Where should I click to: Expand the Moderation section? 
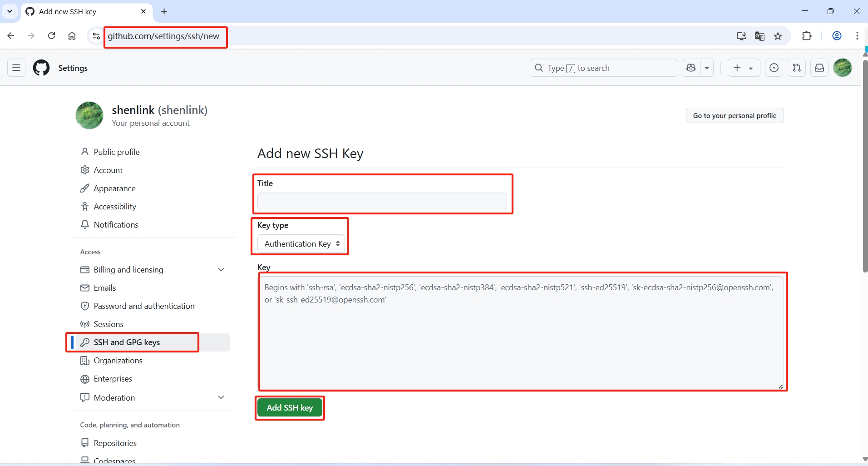pyautogui.click(x=221, y=397)
